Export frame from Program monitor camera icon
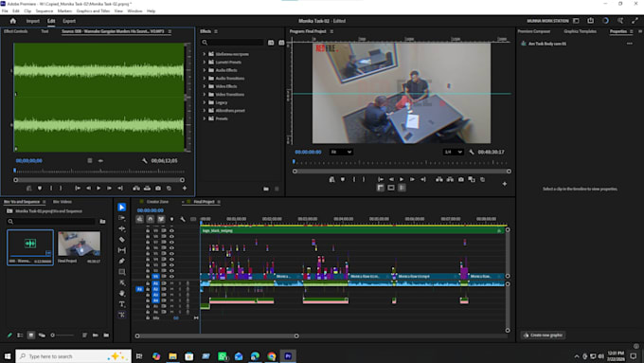The width and height of the screenshot is (644, 363). [x=461, y=180]
